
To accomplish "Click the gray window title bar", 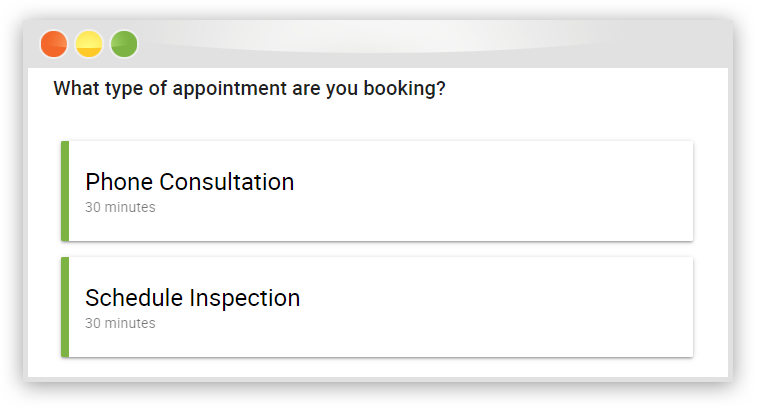I will tap(378, 44).
